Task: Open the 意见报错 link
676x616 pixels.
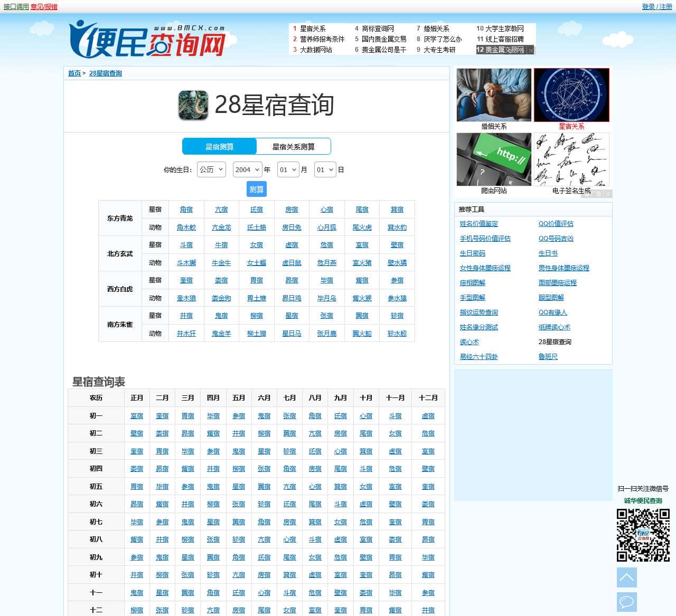Action: (44, 7)
